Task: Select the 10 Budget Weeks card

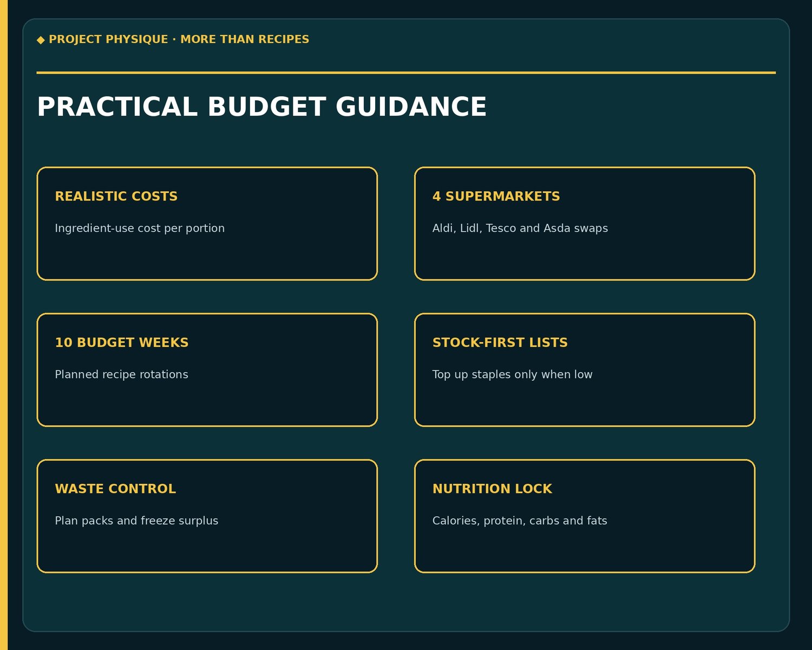Action: coord(207,370)
